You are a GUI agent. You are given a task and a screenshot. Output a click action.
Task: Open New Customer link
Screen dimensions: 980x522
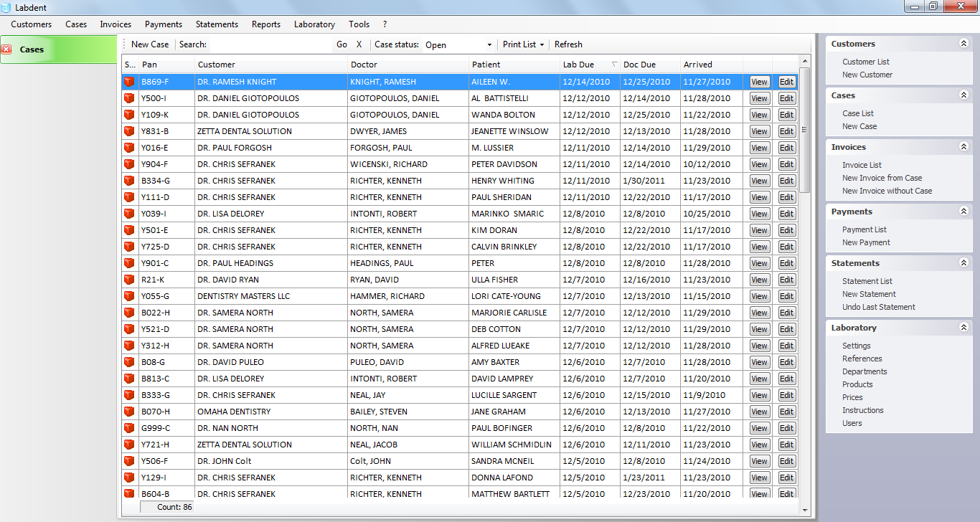[x=867, y=75]
